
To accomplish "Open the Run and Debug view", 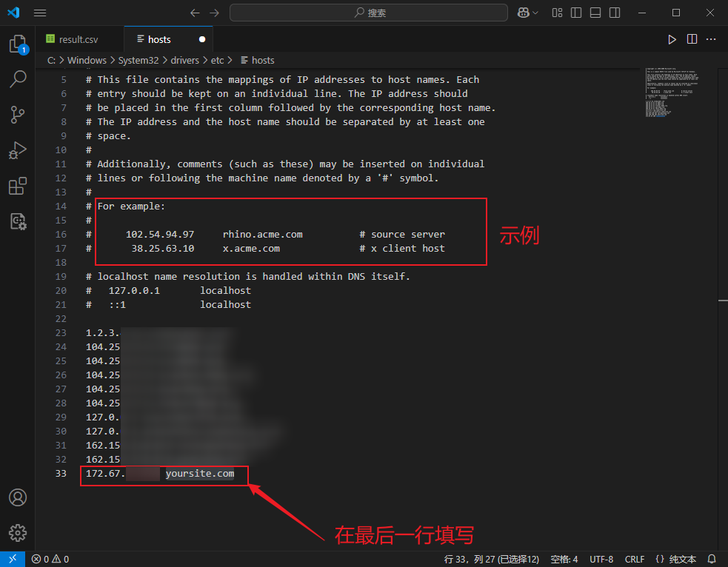I will [x=18, y=150].
